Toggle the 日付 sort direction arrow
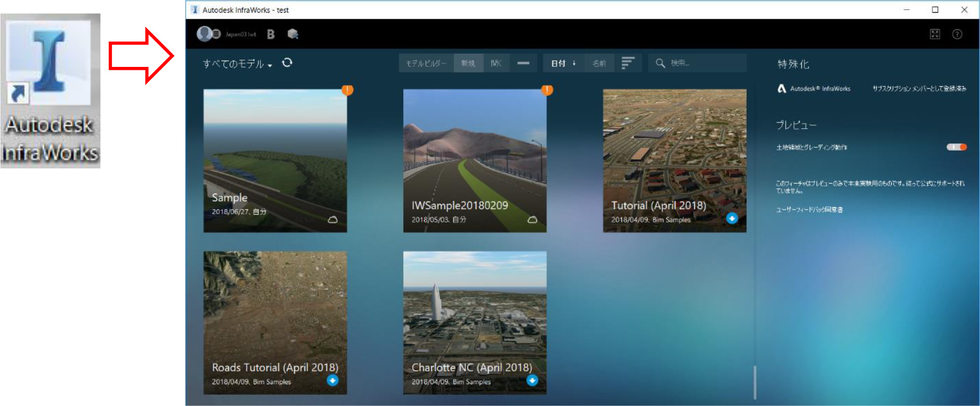This screenshot has height=406, width=980. 574,63
